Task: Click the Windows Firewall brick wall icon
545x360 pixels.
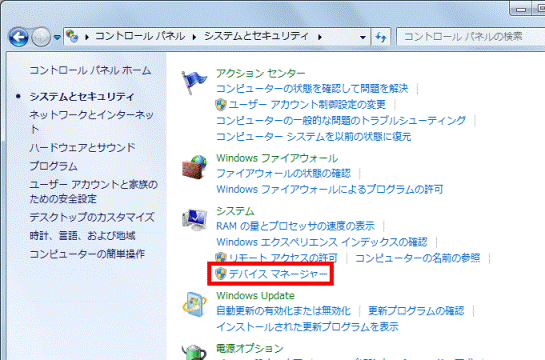Action: (x=194, y=167)
